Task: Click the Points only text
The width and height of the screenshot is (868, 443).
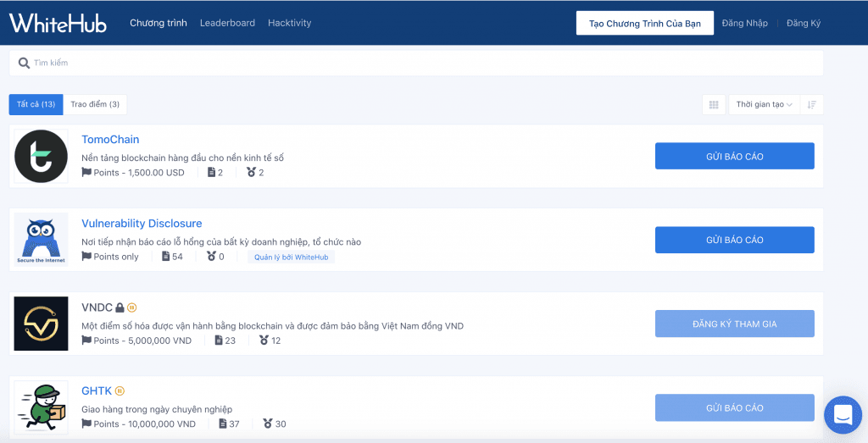Action: [116, 257]
